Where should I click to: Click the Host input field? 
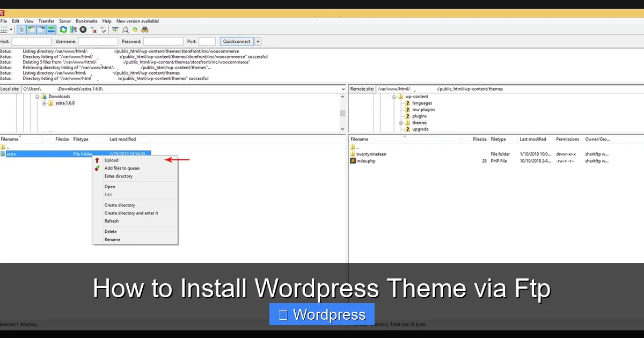pos(32,41)
